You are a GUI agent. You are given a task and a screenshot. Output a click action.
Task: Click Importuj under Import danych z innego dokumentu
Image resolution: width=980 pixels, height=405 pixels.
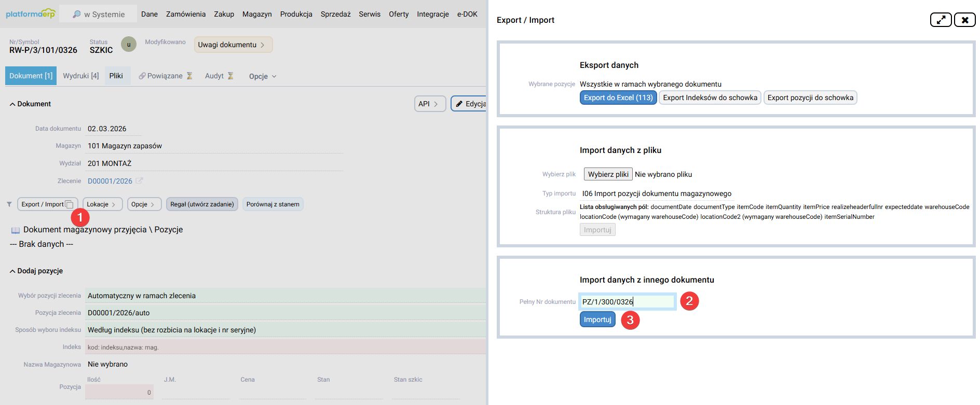[x=597, y=319]
